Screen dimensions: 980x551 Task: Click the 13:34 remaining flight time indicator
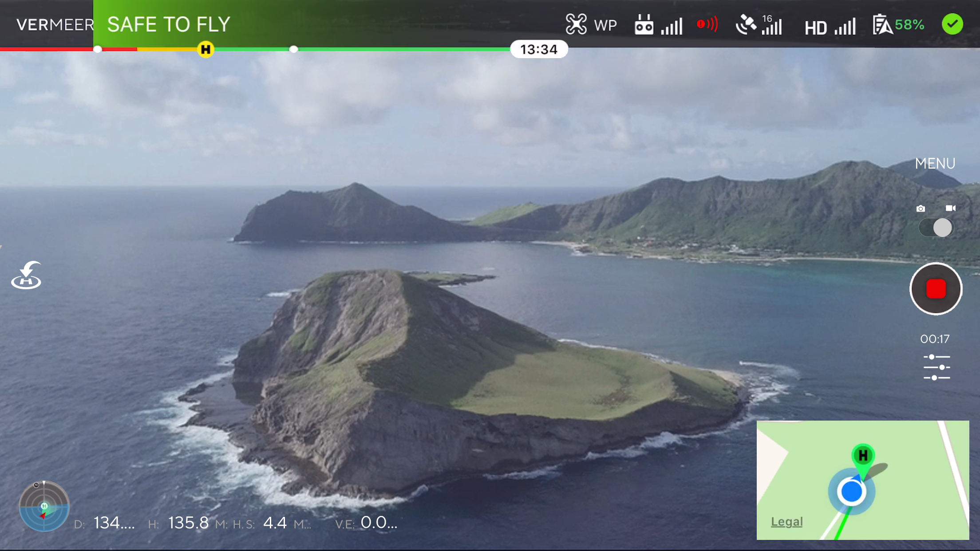pos(538,49)
